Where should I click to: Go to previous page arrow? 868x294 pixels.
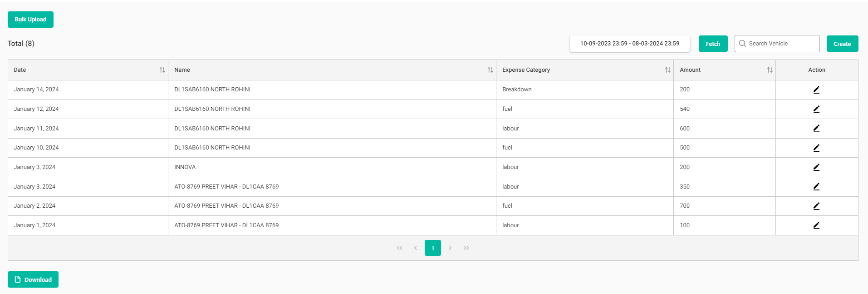[416, 248]
